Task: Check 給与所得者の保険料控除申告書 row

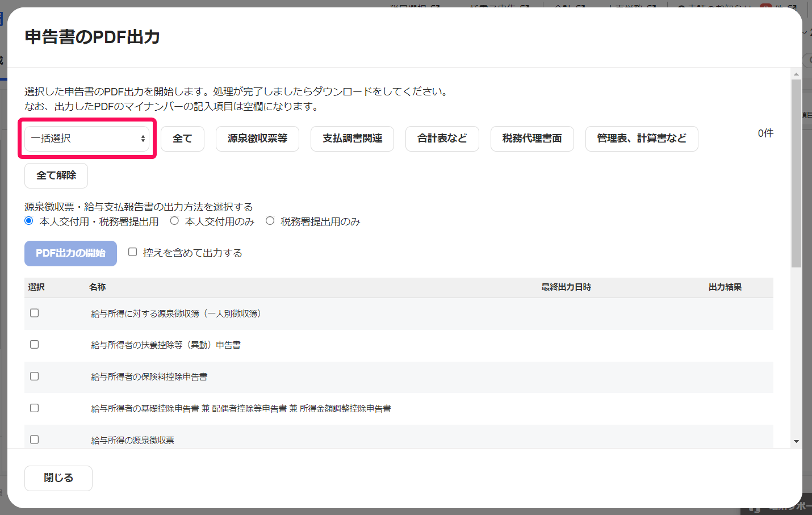Action: (35, 376)
